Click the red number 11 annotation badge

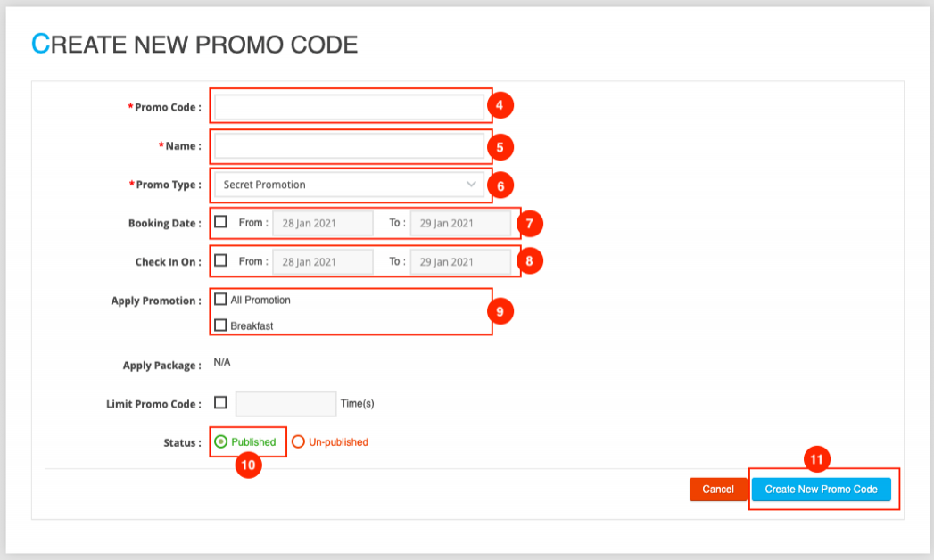tap(817, 460)
